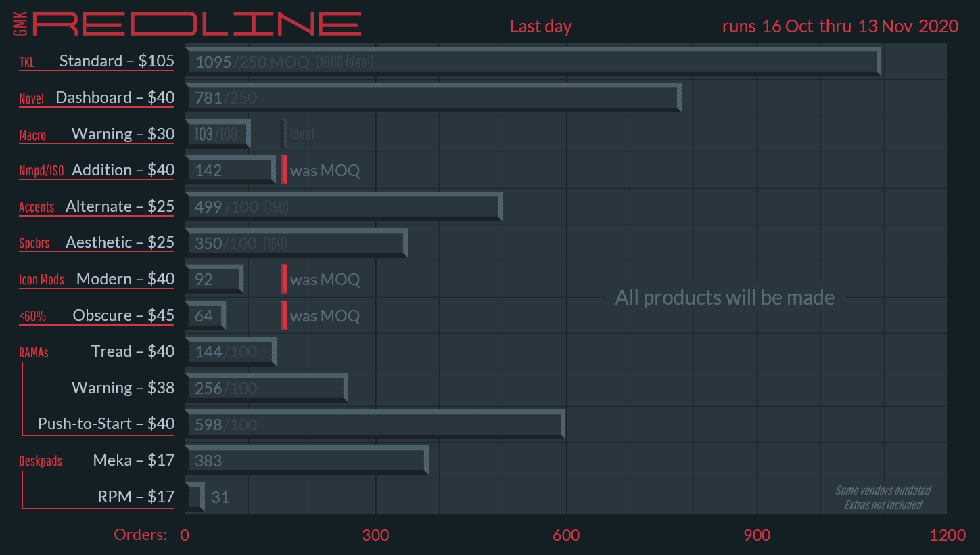Toggle the 'was MOQ' marker next to Modern

[283, 279]
